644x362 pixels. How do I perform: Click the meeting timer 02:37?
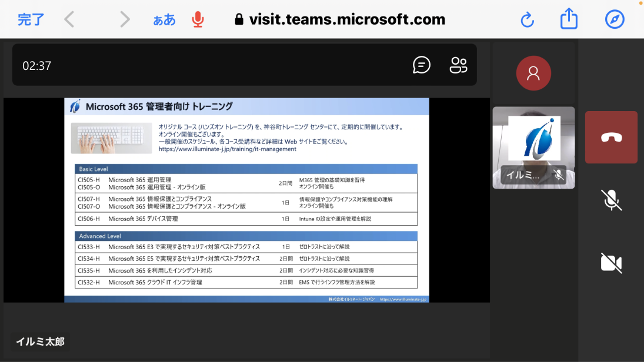coord(37,66)
